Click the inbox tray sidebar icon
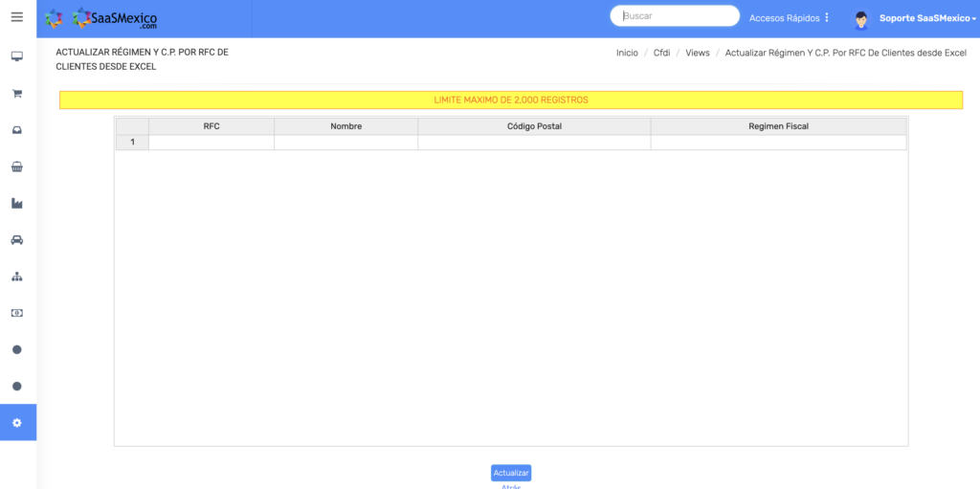 point(17,130)
